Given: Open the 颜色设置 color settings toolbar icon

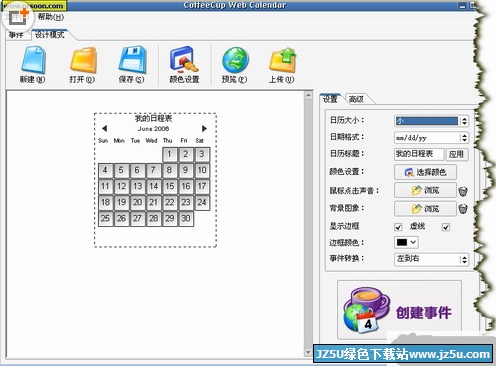Looking at the screenshot, I should tap(184, 60).
